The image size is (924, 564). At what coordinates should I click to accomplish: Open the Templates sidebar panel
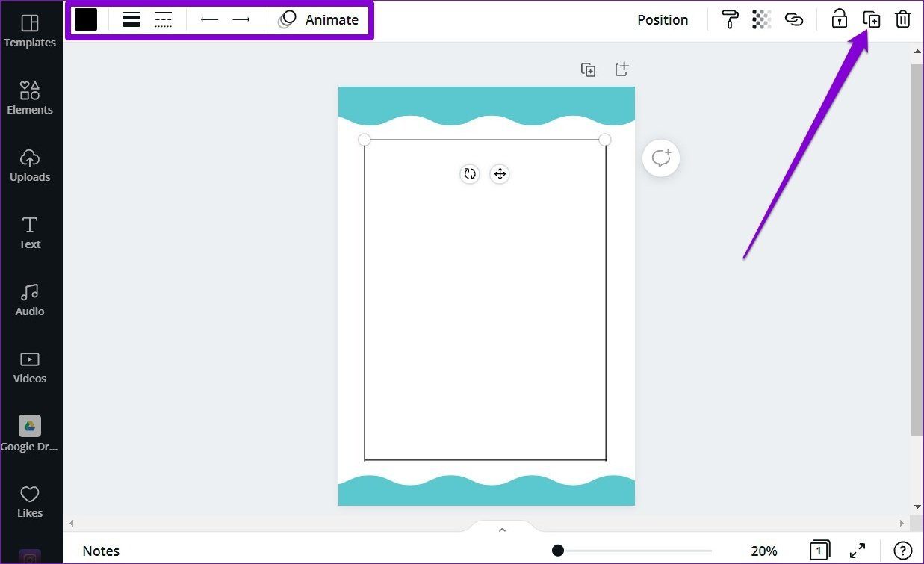click(x=30, y=31)
